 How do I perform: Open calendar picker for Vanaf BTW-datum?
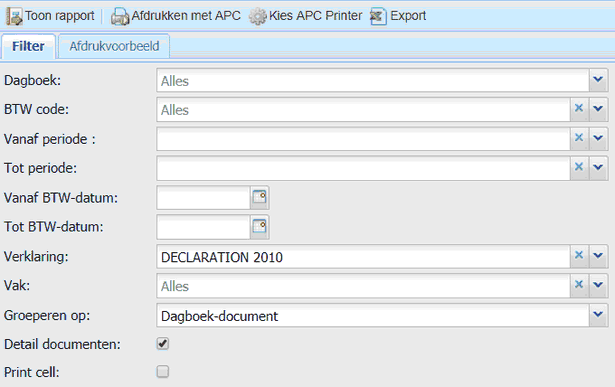point(259,197)
